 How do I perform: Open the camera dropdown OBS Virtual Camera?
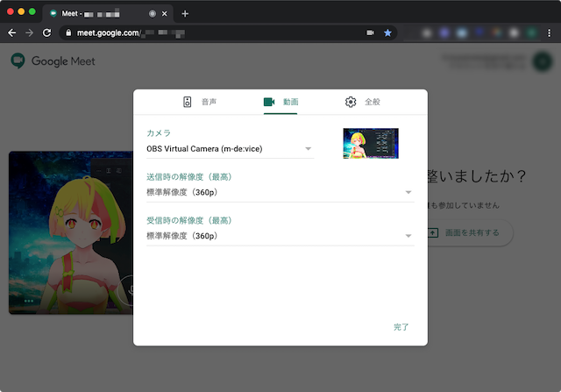point(230,149)
